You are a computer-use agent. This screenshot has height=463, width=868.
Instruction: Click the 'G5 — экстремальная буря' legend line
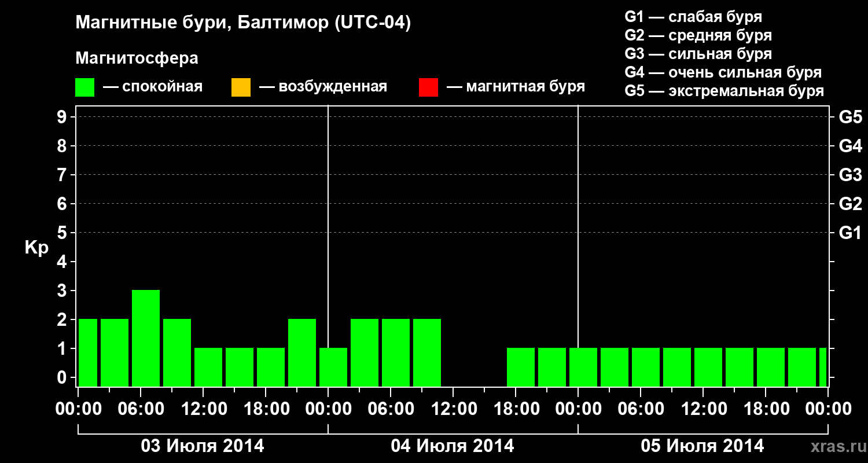(x=724, y=91)
